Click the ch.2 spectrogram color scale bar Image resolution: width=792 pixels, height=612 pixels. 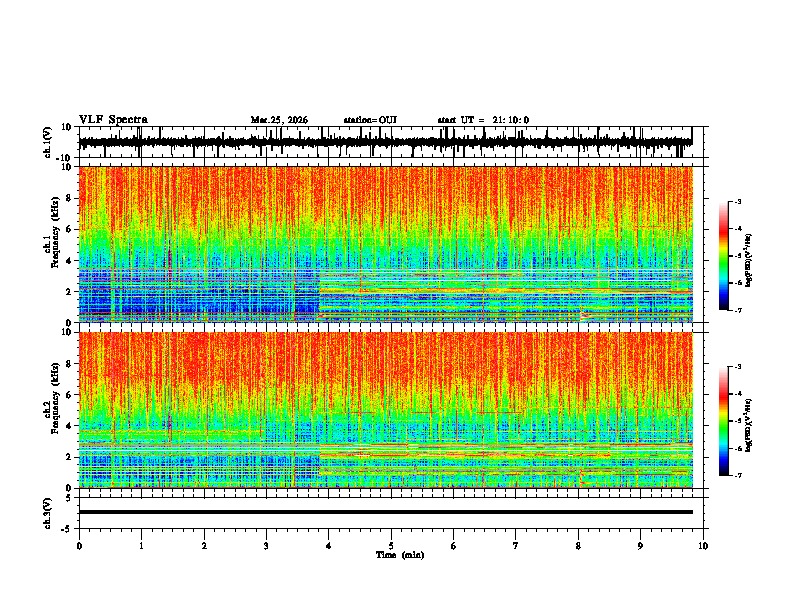pyautogui.click(x=723, y=421)
